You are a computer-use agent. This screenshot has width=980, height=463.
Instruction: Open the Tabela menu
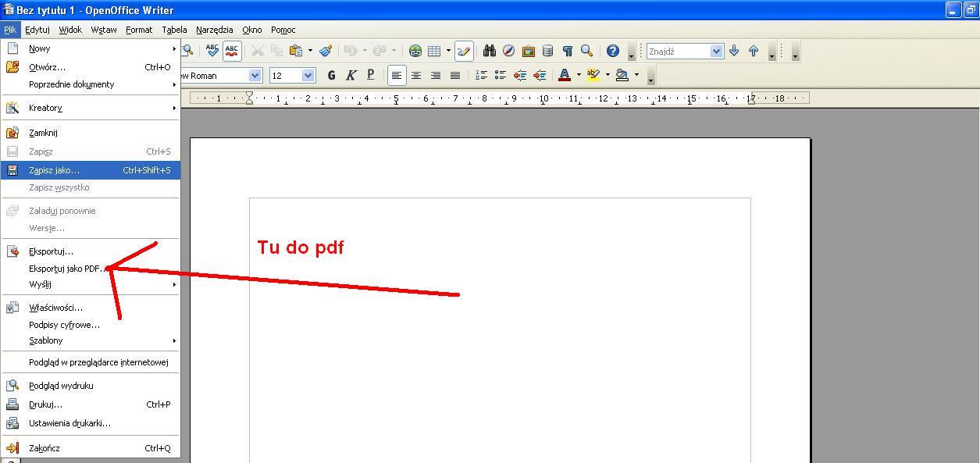coord(174,30)
